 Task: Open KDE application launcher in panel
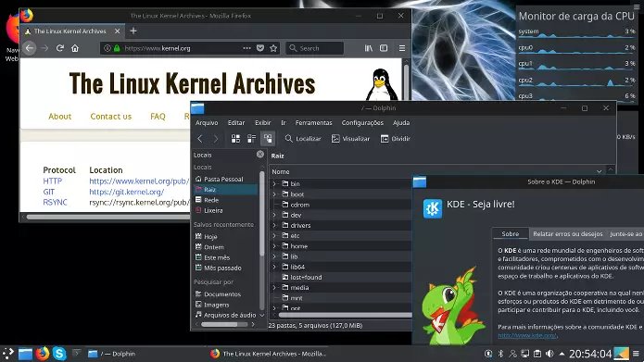point(7,354)
